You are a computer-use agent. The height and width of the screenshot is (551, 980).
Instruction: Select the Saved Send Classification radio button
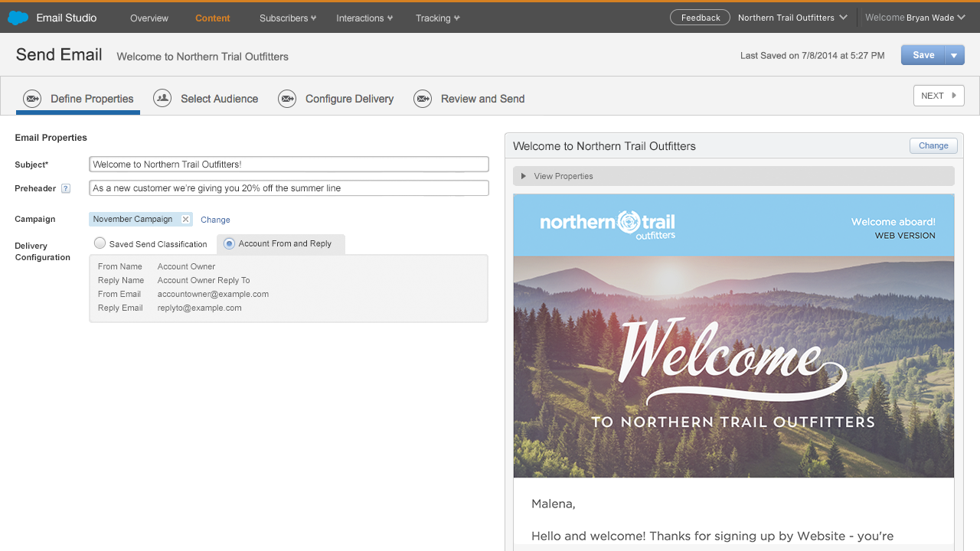coord(100,243)
